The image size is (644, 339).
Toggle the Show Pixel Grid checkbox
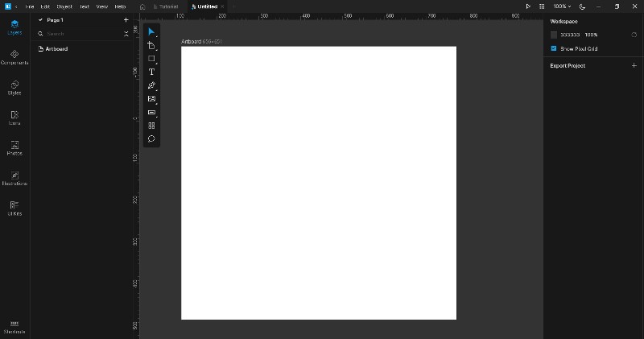point(554,48)
